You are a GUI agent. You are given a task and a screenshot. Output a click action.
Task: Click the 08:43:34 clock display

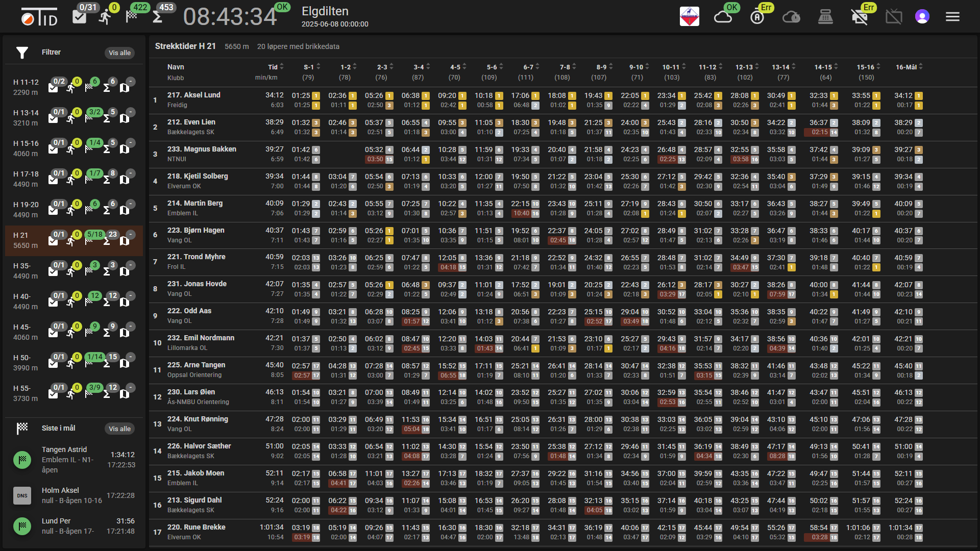tap(230, 17)
